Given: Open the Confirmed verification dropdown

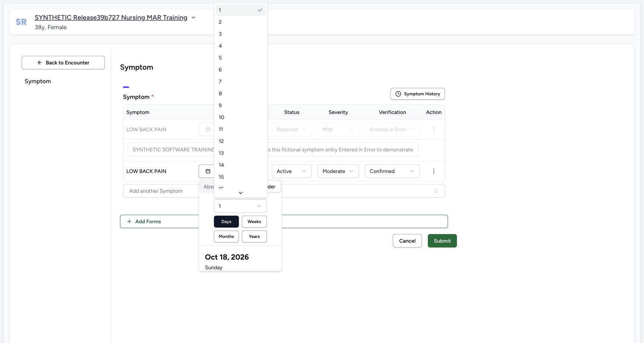Looking at the screenshot, I should [x=392, y=171].
